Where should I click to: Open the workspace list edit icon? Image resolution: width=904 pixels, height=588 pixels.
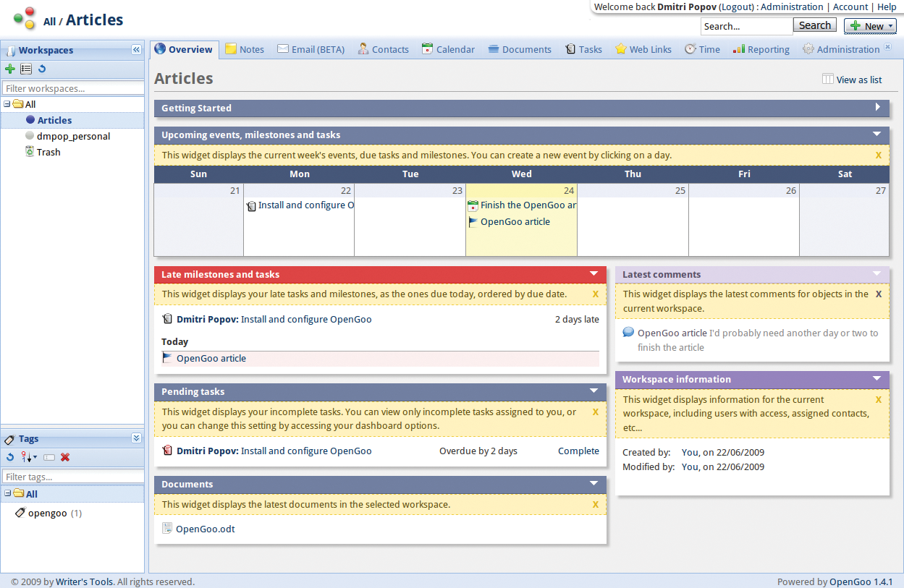(x=26, y=69)
